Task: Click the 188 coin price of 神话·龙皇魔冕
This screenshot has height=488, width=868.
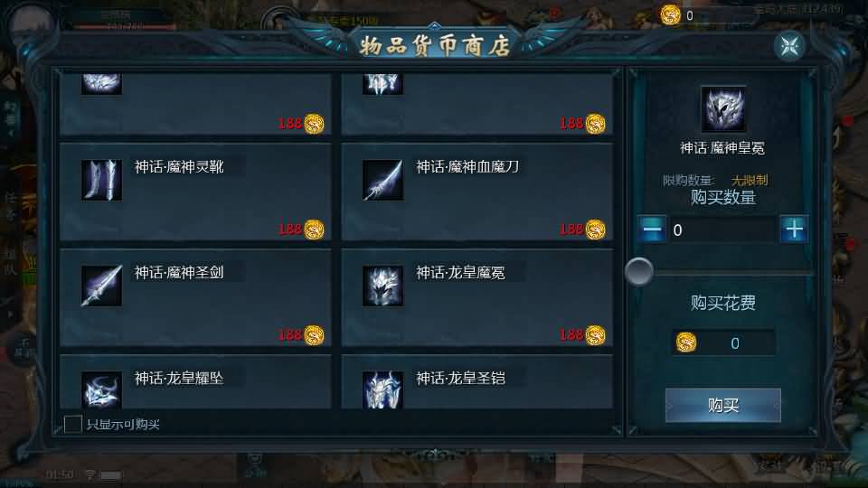Action: tap(582, 334)
